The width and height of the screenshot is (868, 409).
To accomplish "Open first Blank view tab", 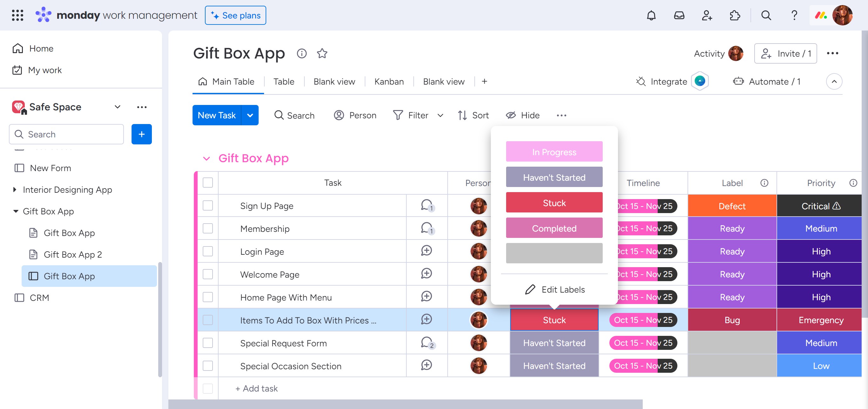I will [x=334, y=82].
